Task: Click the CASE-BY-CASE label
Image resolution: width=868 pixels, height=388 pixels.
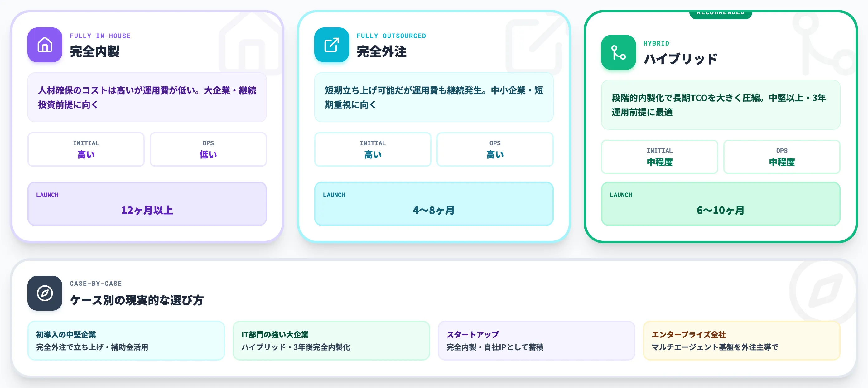Action: tap(96, 284)
